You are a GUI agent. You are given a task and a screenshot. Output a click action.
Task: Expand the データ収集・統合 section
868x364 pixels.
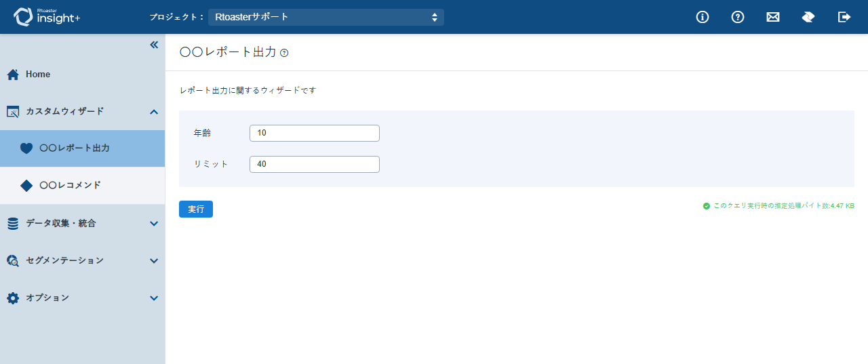(82, 223)
